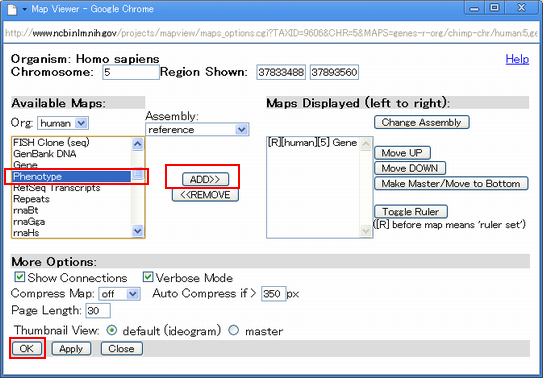543x378 pixels.
Task: Click Maps Displayed list scroll down arrow
Action: pyautogui.click(x=366, y=231)
